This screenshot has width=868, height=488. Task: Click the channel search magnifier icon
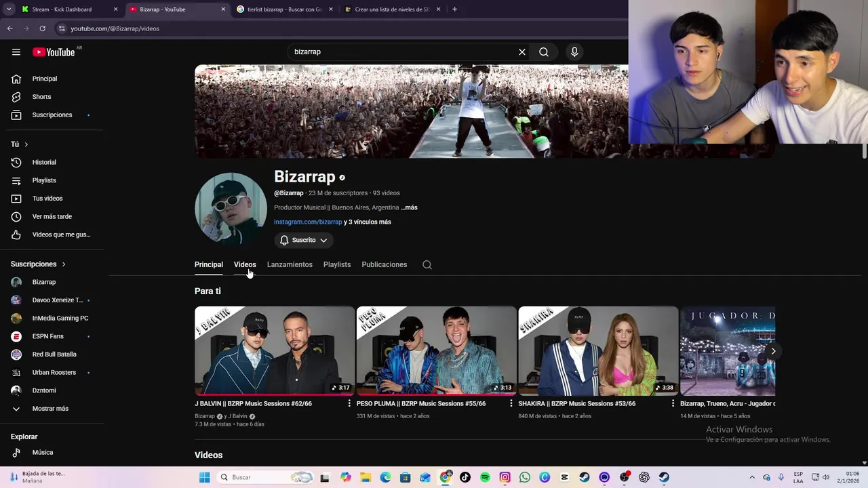427,265
